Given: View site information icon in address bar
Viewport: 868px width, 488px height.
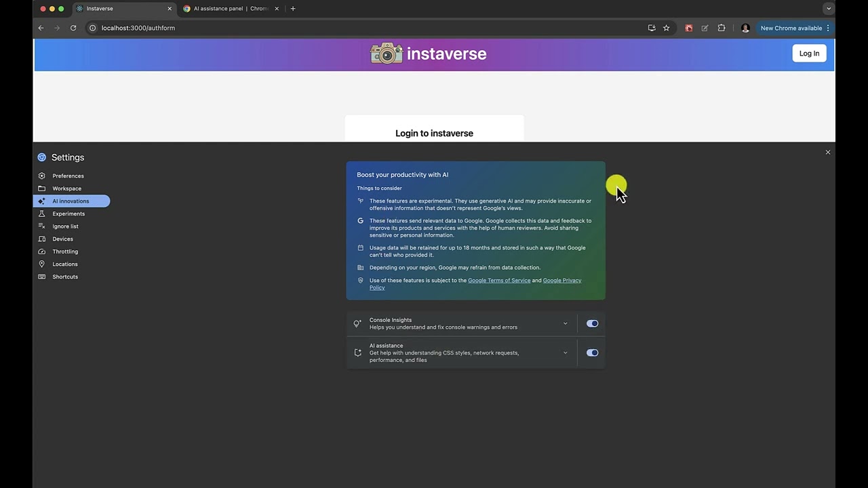Looking at the screenshot, I should click(x=93, y=28).
